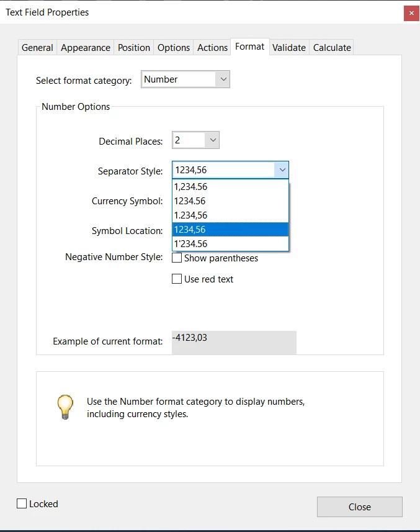
Task: Toggle the Locked checkbox
Action: (22, 503)
